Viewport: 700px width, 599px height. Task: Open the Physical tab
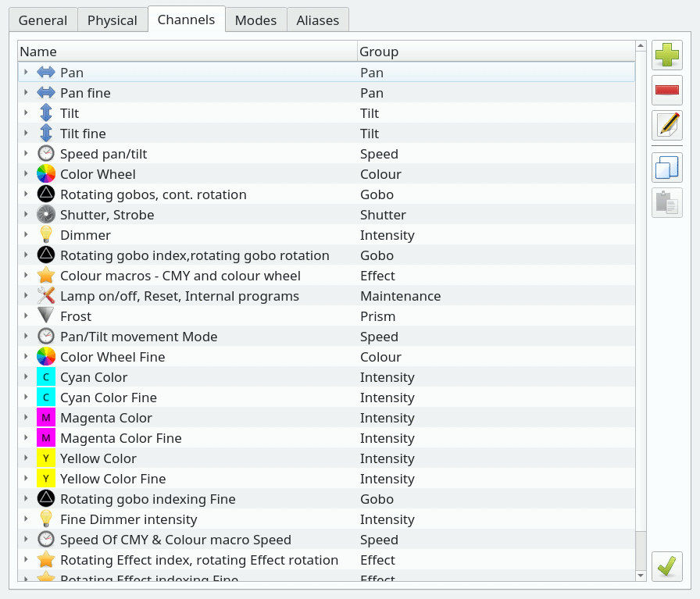[112, 20]
